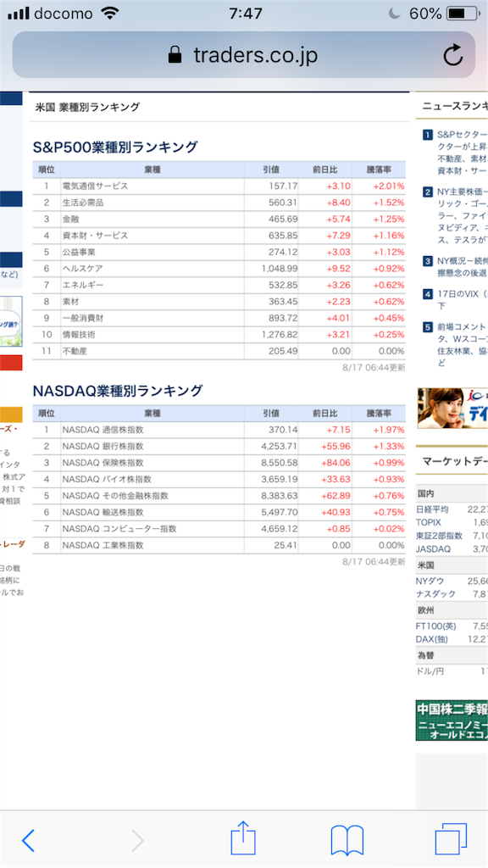Open the Safari share sheet icon

click(x=243, y=838)
